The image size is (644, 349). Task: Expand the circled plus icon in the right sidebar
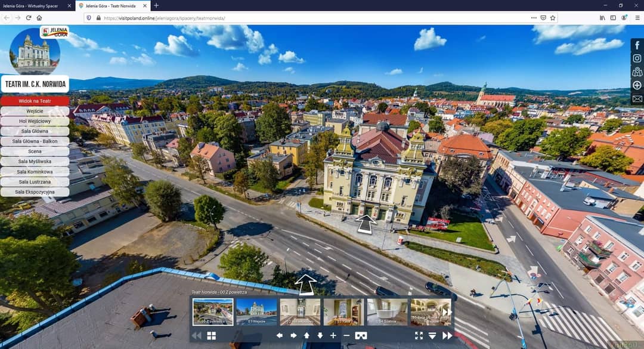(637, 85)
